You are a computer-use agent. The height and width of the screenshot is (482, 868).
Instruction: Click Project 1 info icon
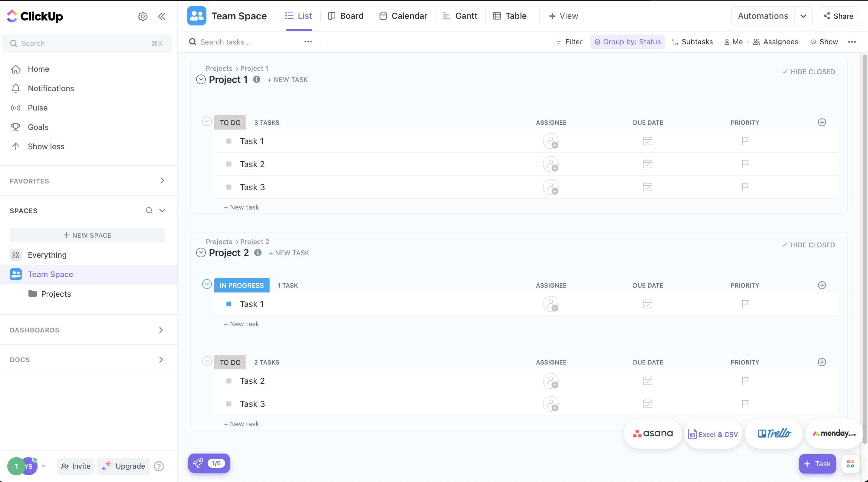256,80
